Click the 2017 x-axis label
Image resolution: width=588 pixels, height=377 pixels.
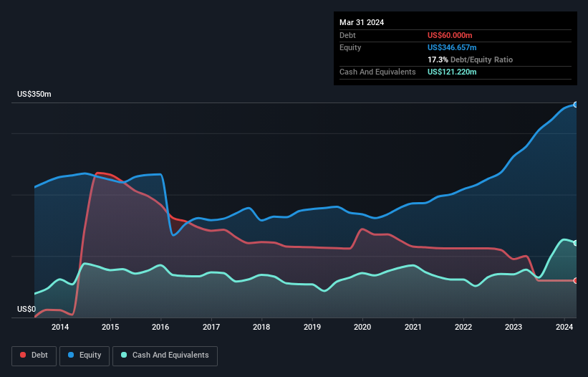pyautogui.click(x=211, y=327)
